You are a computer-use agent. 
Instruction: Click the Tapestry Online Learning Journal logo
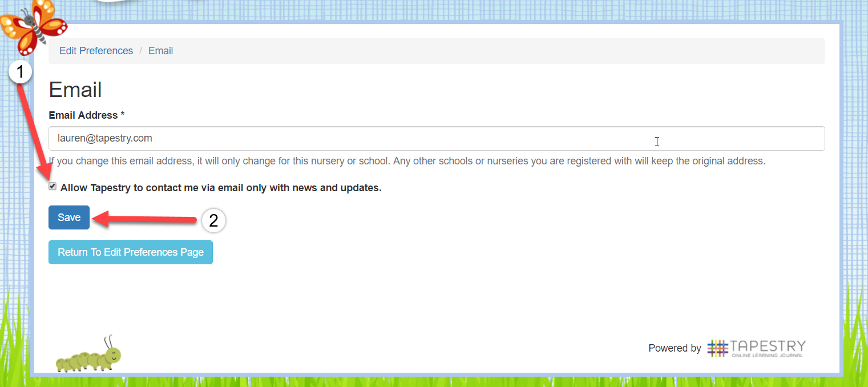click(x=756, y=348)
